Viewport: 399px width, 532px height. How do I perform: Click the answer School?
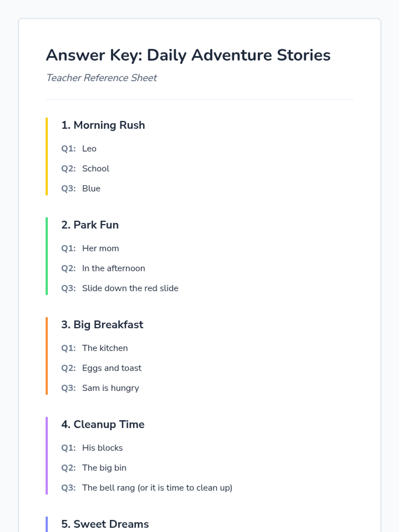click(95, 169)
